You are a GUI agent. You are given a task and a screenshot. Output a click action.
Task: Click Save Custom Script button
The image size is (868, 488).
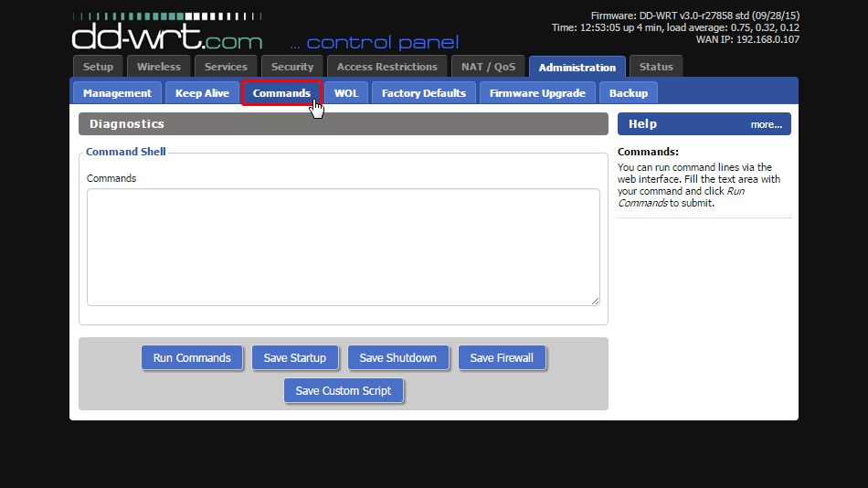click(344, 390)
